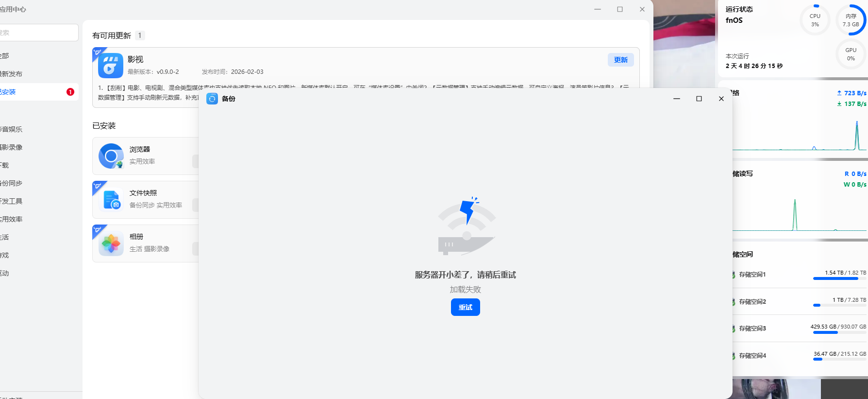
Task: Maximize the 备份 window
Action: coord(699,99)
